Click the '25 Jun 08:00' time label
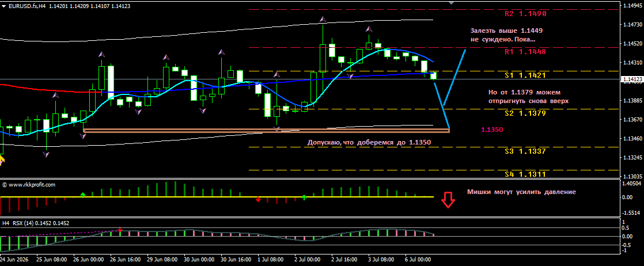 pyautogui.click(x=51, y=260)
